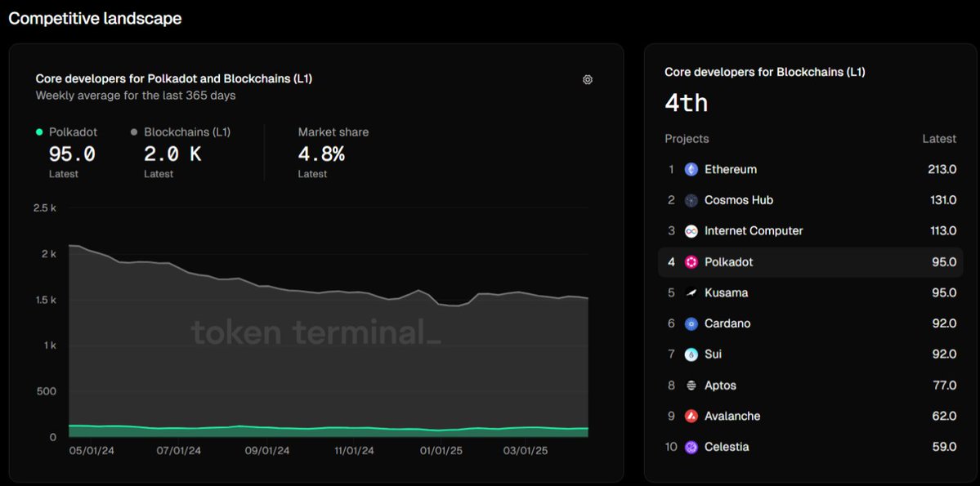Click the Ethereum logo icon
The height and width of the screenshot is (486, 980).
click(691, 169)
